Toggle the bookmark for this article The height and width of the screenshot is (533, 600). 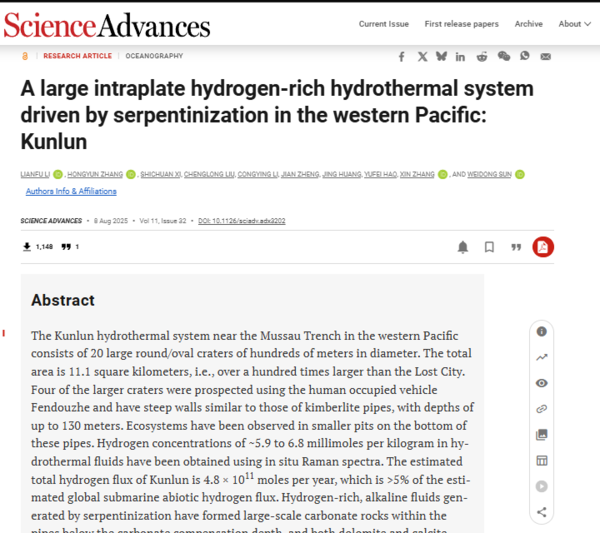[489, 247]
